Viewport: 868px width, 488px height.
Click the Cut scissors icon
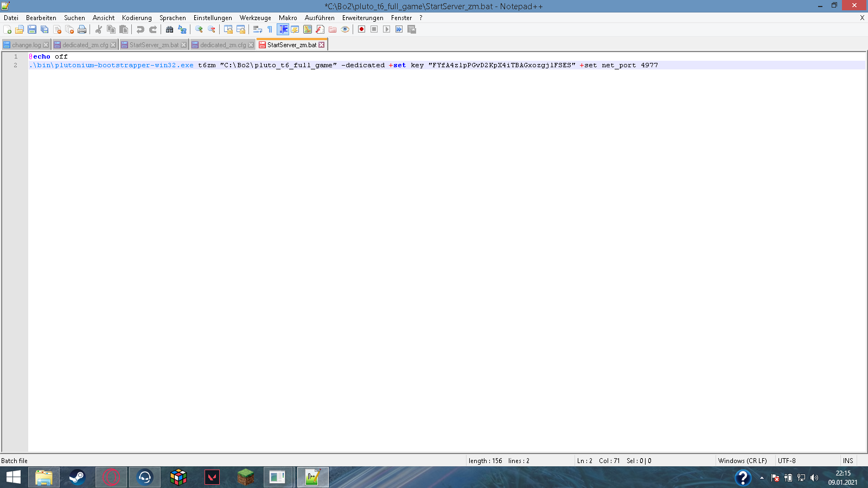99,29
